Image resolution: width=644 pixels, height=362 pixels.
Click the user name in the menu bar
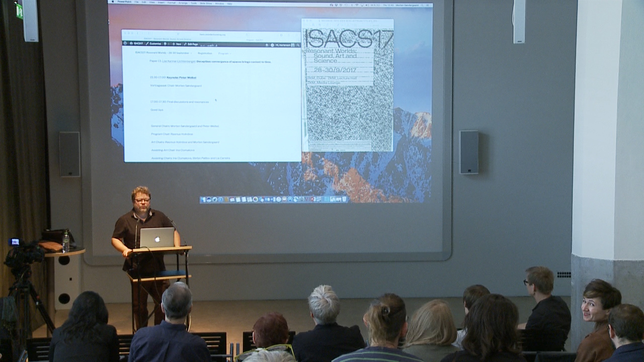[x=407, y=5]
